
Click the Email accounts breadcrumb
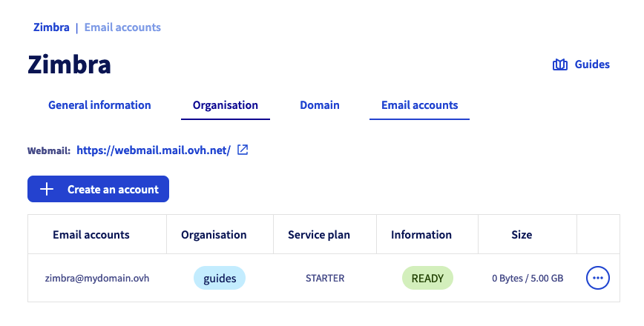(122, 27)
